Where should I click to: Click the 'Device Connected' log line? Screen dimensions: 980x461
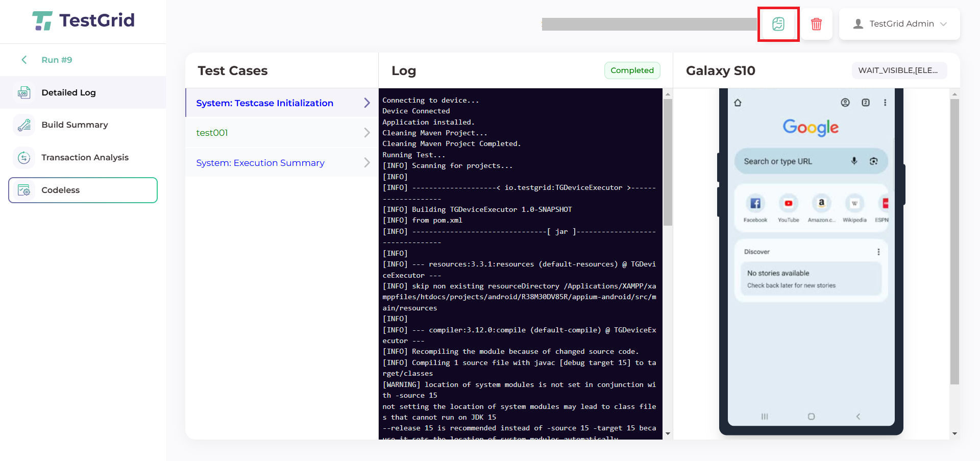pyautogui.click(x=416, y=111)
